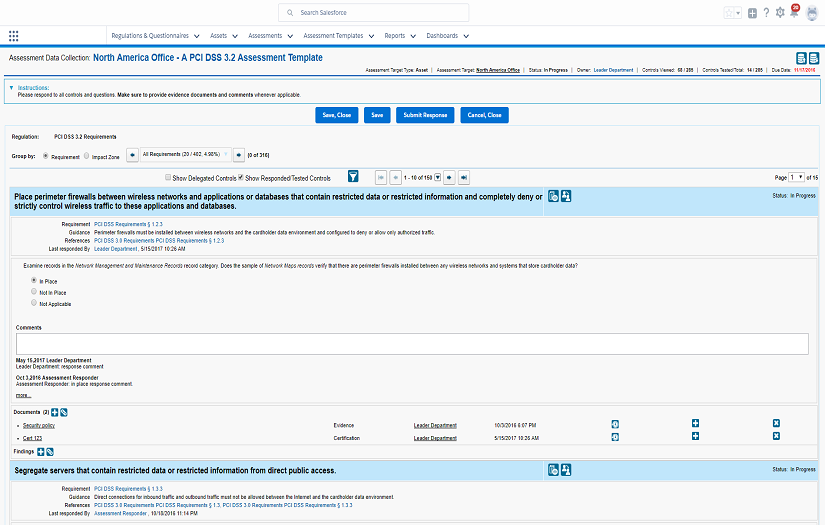Viewport: 825px width, 525px height.
Task: Open North America Office assessment target link
Action: coord(498,70)
